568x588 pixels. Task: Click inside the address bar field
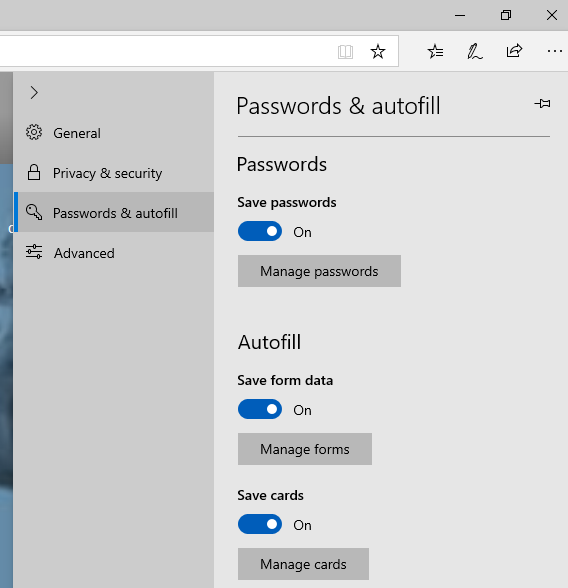(165, 51)
